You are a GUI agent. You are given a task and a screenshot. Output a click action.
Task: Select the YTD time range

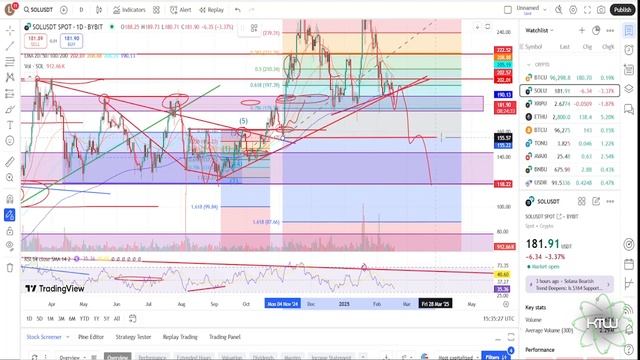click(x=84, y=318)
